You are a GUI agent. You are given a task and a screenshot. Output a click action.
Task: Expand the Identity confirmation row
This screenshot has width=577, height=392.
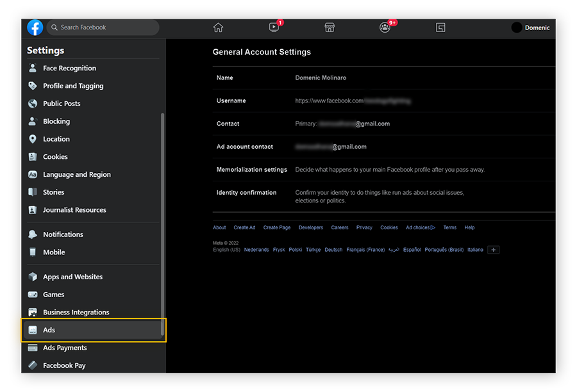tap(383, 196)
